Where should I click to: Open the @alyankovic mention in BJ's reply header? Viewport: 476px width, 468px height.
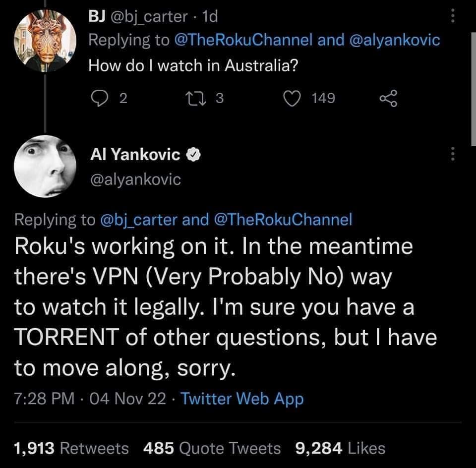point(395,40)
